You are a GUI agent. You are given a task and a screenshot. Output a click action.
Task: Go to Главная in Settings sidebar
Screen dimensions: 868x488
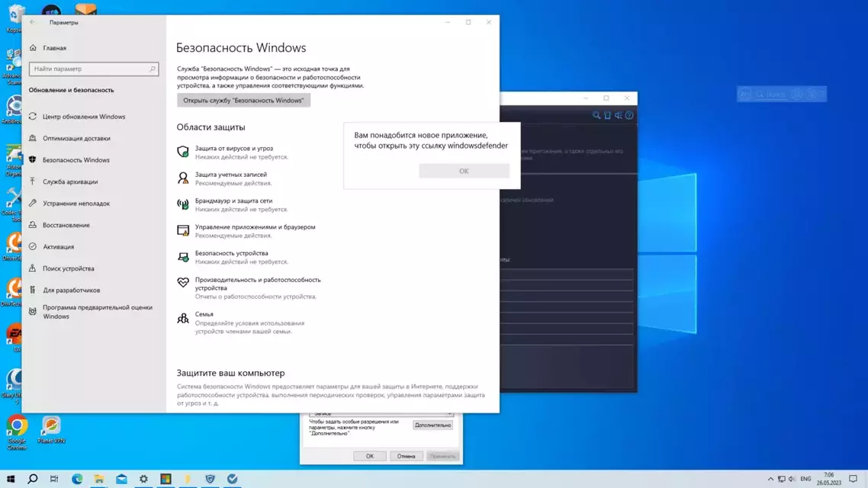(54, 48)
